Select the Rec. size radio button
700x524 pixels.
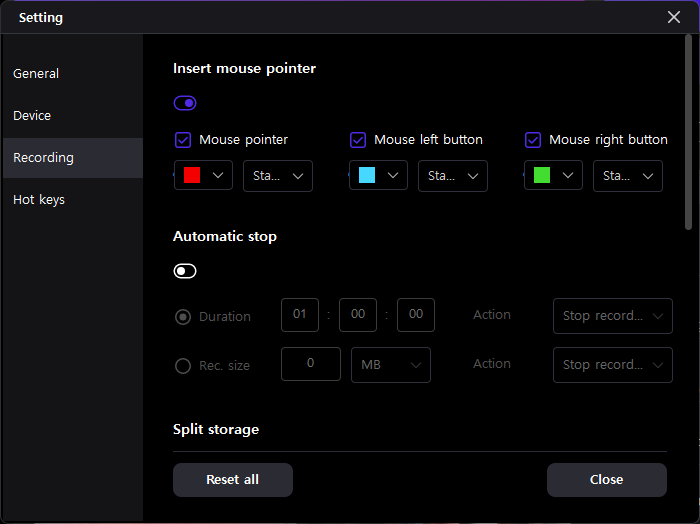183,366
